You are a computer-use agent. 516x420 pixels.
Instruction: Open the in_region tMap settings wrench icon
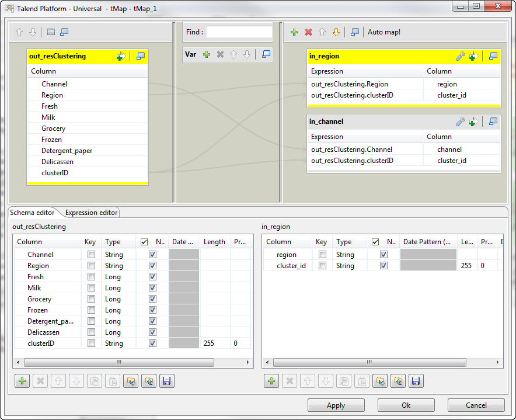coord(461,56)
